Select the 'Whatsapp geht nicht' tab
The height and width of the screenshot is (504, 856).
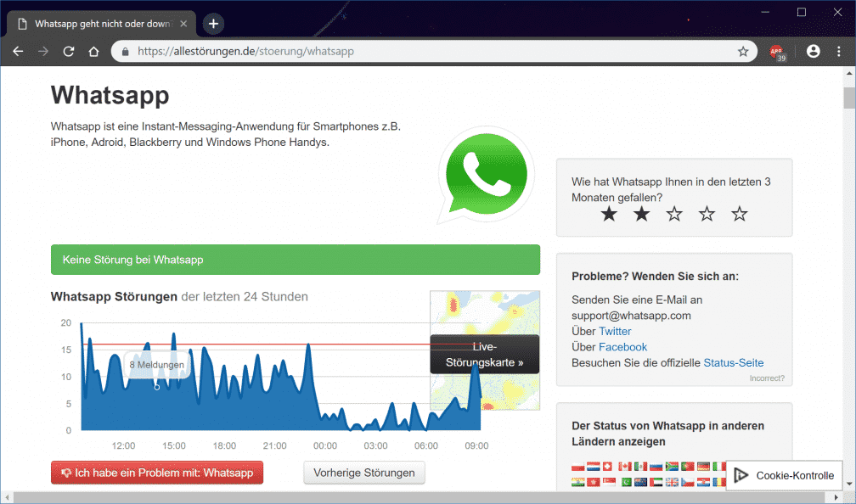pyautogui.click(x=100, y=24)
